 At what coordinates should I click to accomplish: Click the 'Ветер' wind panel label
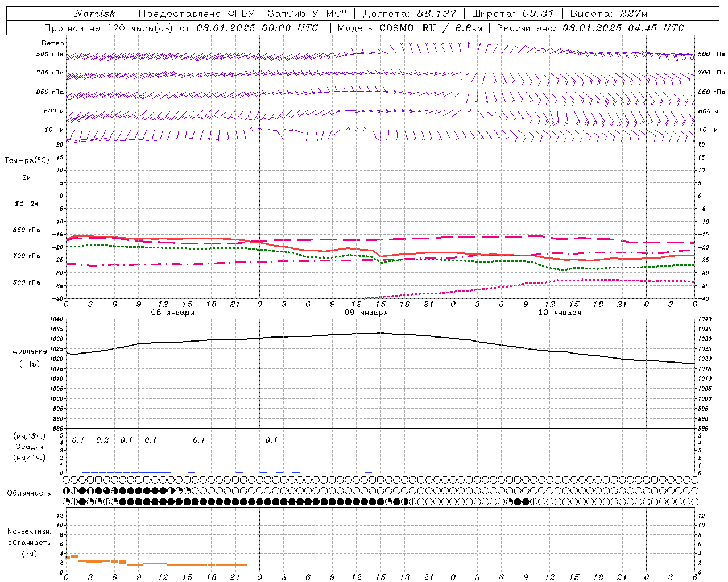(x=53, y=43)
